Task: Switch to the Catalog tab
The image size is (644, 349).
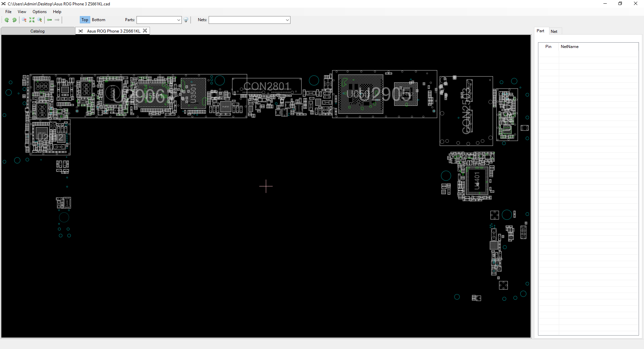Action: [x=38, y=31]
